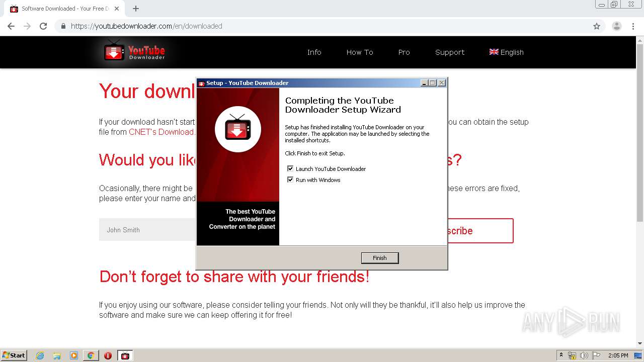
Task: Show hidden system tray icons
Action: point(561,355)
